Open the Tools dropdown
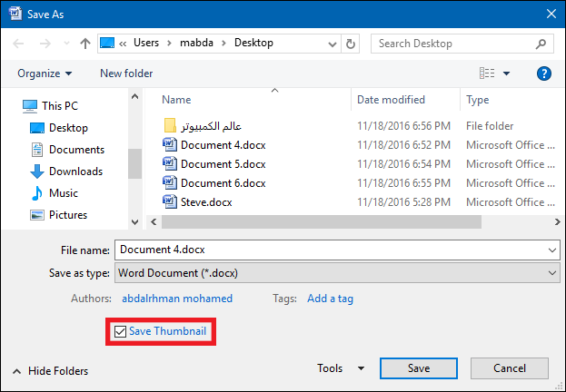This screenshot has height=392, width=566. click(341, 368)
